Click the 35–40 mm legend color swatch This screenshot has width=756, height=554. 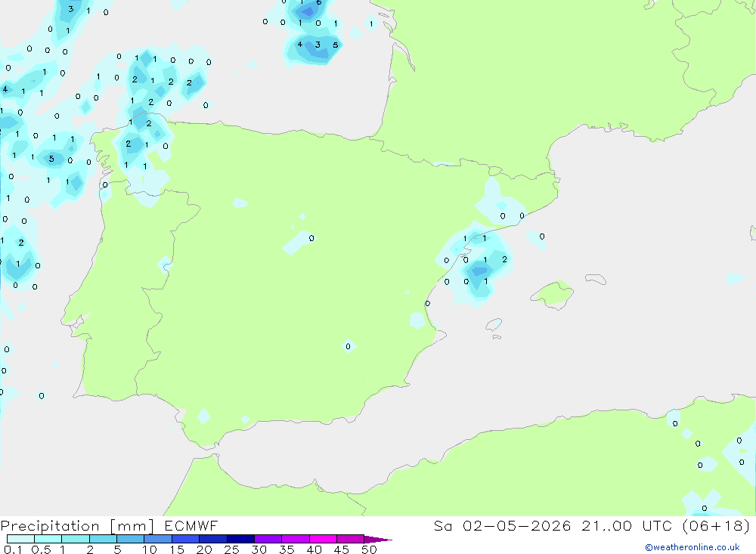pos(296,539)
